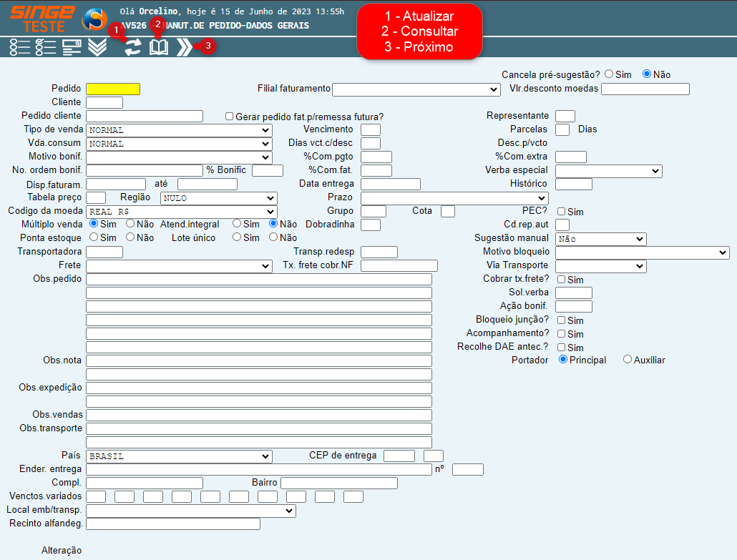Viewport: 737px width, 560px height.
Task: Open the Via Transporte dropdown
Action: (x=601, y=266)
